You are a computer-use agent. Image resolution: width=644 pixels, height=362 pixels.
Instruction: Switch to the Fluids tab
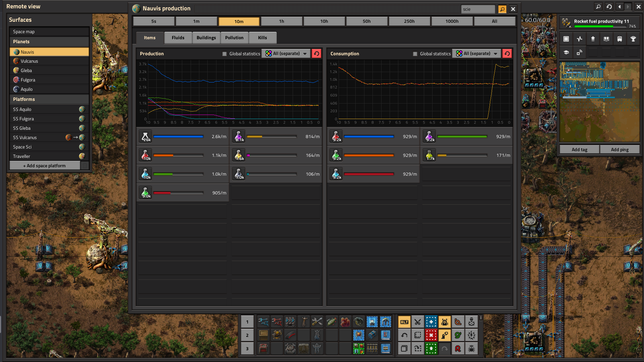point(178,38)
